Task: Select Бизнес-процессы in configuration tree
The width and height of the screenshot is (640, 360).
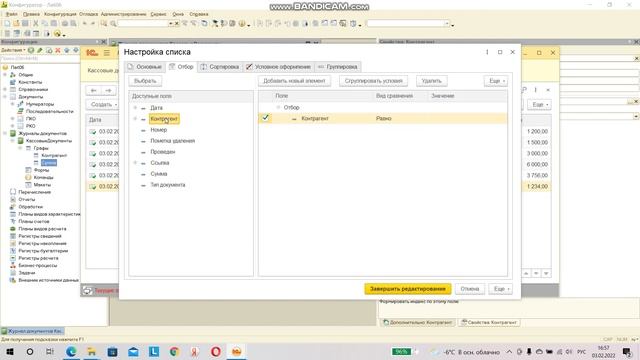Action: 38,265
